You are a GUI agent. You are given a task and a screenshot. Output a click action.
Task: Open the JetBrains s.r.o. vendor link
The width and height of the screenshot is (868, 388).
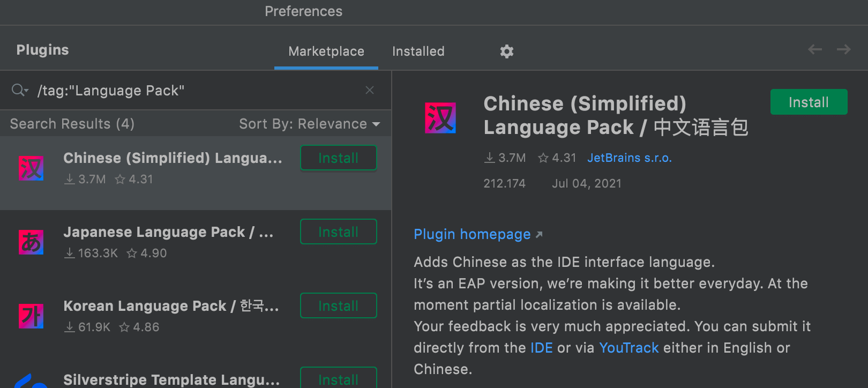coord(630,158)
